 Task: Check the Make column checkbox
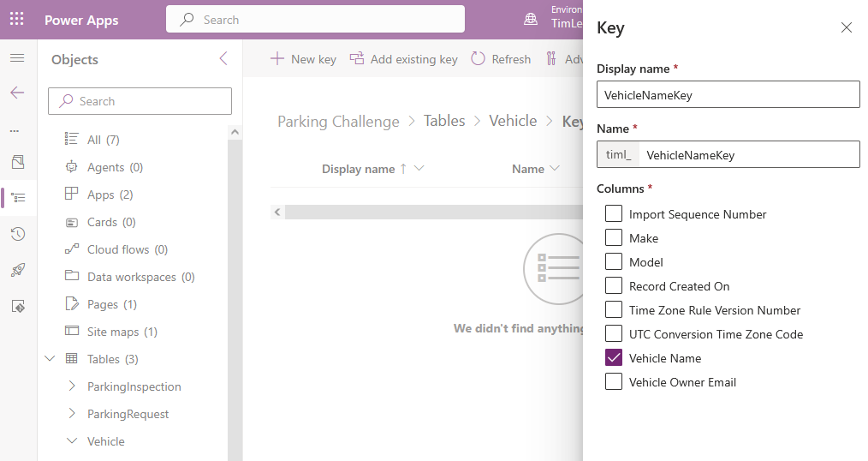[614, 238]
